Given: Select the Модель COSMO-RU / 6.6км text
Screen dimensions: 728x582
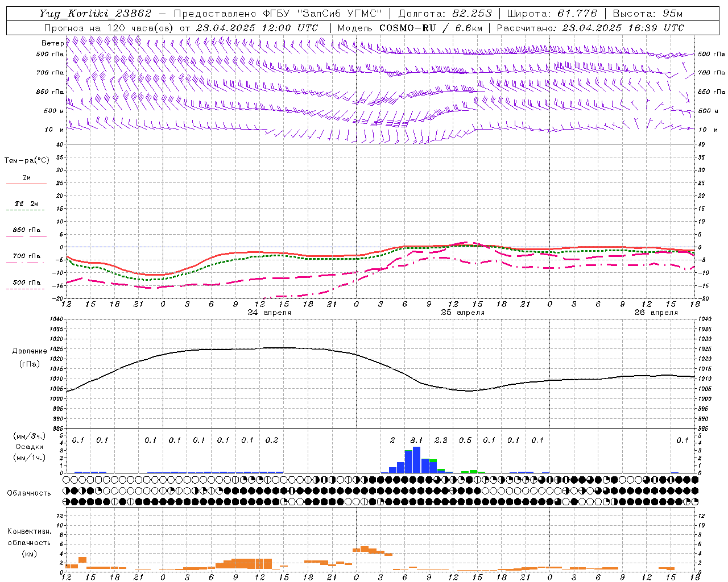Looking at the screenshot, I should coord(410,28).
